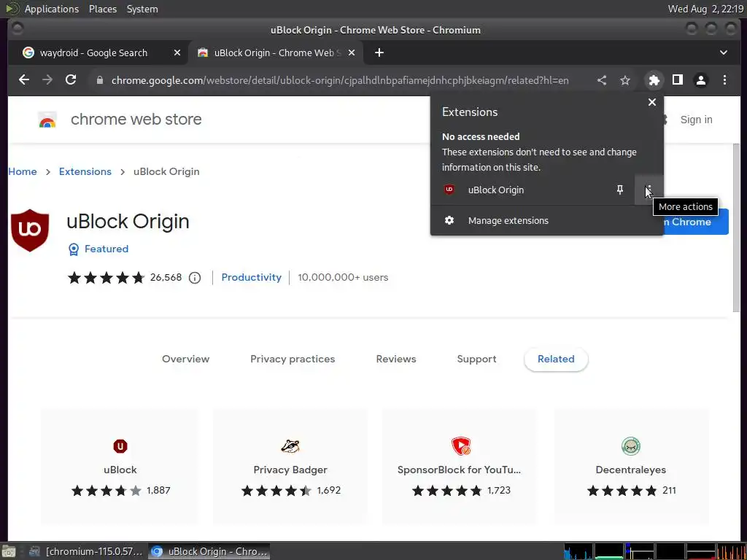Bookmark this page with the star icon
Viewport: 747px width, 560px height.
625,80
